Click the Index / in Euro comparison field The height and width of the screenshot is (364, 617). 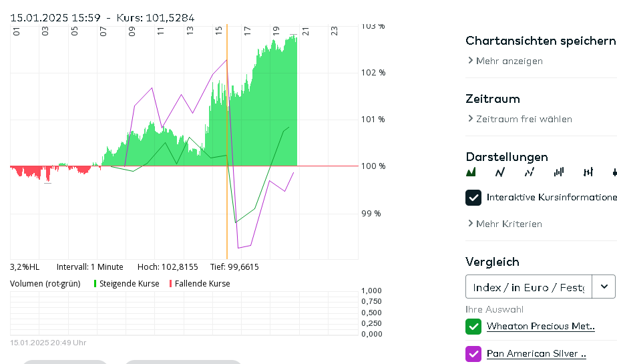click(528, 287)
